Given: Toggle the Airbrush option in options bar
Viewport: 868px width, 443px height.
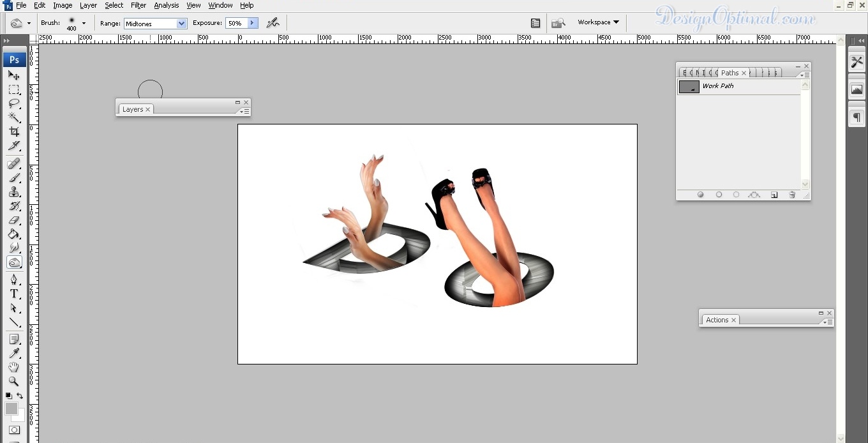Looking at the screenshot, I should [273, 23].
